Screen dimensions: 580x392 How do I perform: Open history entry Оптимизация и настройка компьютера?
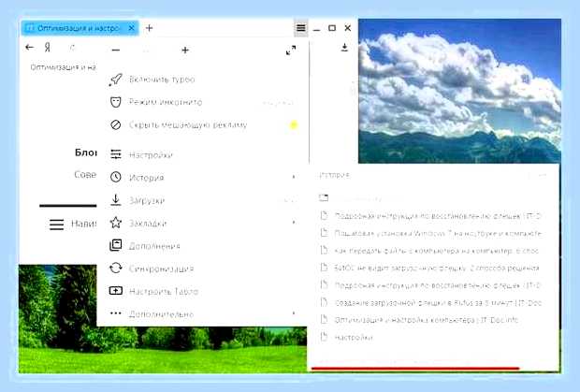433,320
